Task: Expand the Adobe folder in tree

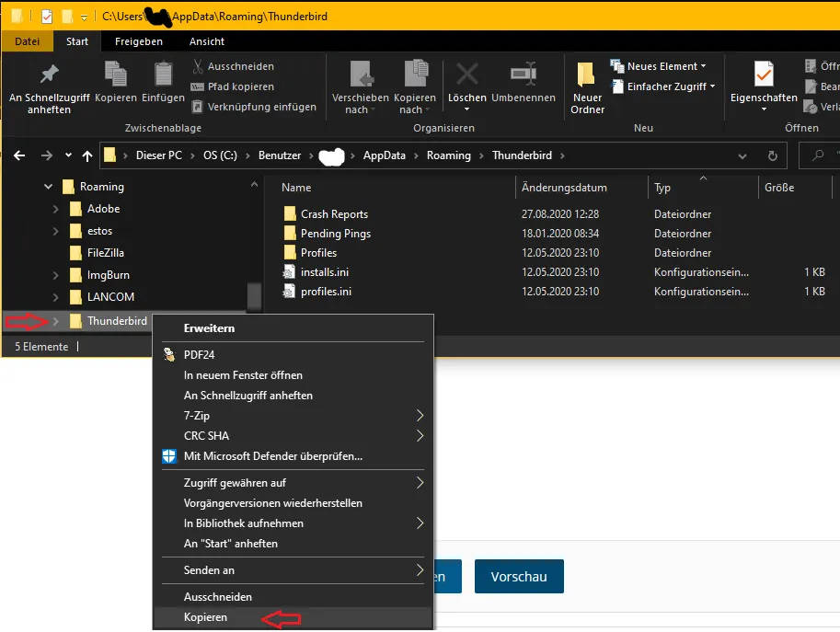Action: coord(56,209)
